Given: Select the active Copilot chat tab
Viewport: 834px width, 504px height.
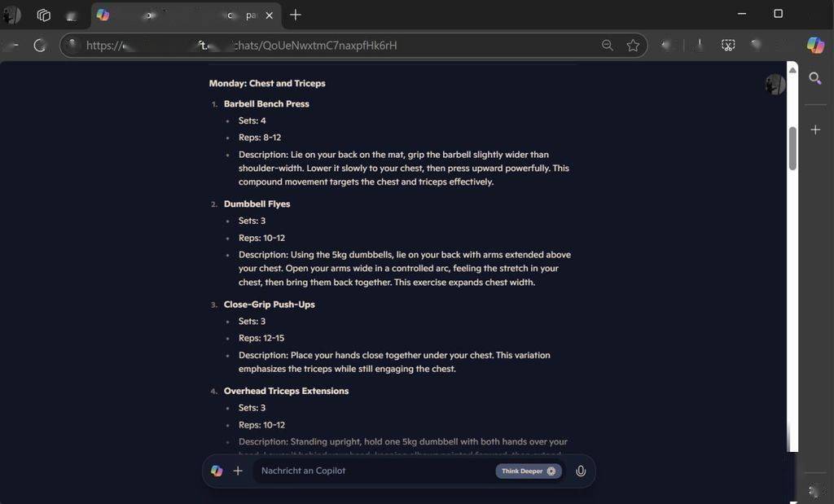Looking at the screenshot, I should click(187, 15).
